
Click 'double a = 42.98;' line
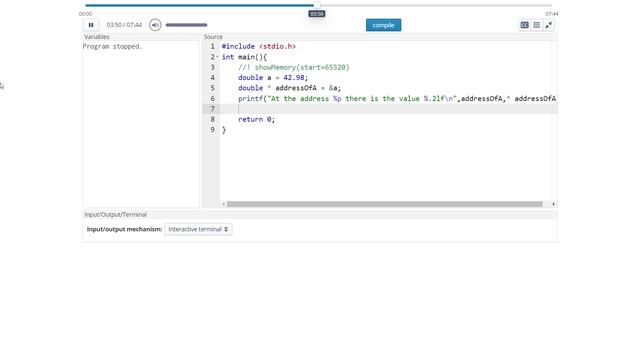273,78
